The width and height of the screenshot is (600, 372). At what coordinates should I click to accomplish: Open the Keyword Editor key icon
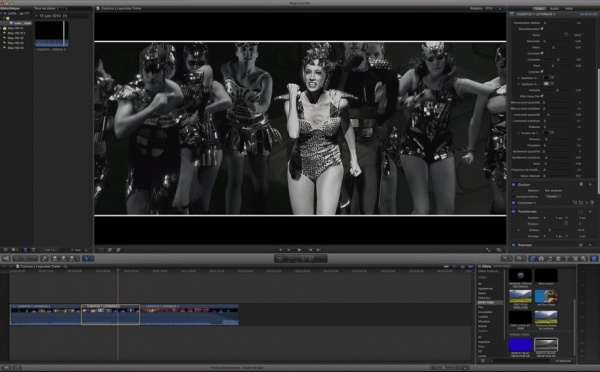pos(44,258)
